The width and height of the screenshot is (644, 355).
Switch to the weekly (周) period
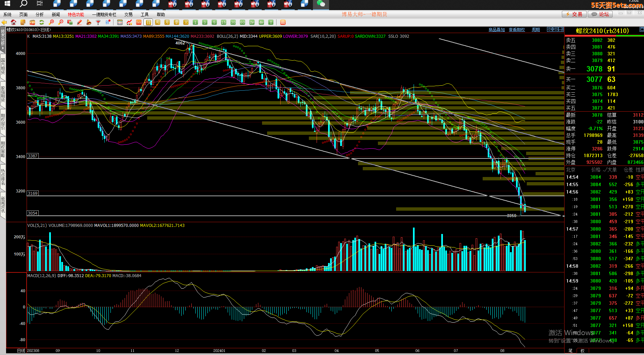(158, 22)
